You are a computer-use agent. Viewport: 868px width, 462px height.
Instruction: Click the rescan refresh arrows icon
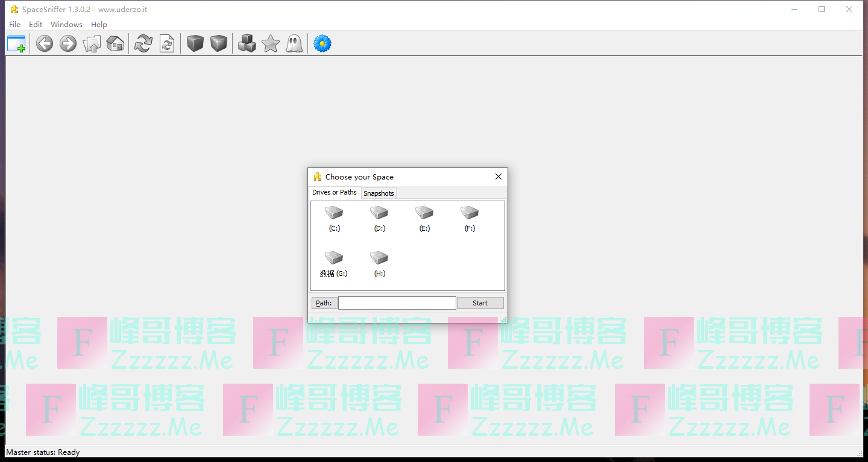(143, 44)
